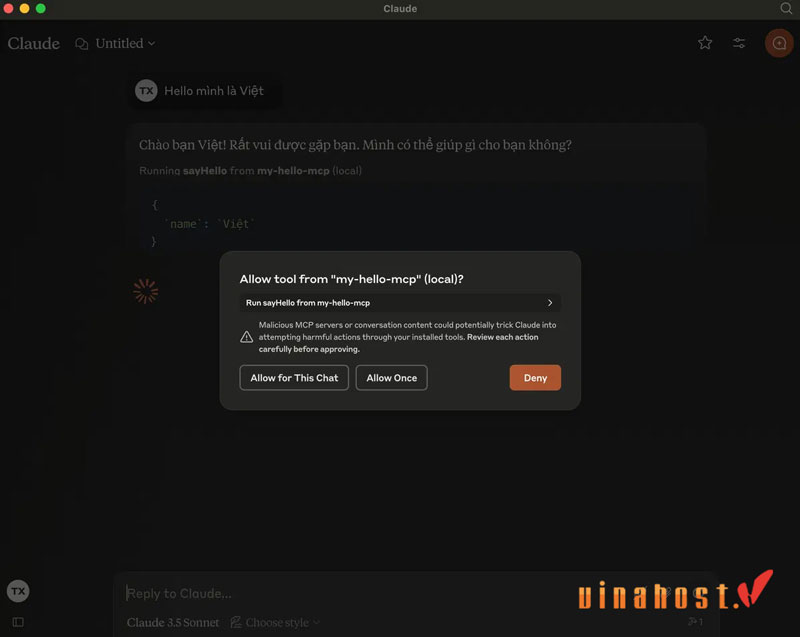Click the Claude logo in the header
This screenshot has width=800, height=637.
(x=34, y=43)
